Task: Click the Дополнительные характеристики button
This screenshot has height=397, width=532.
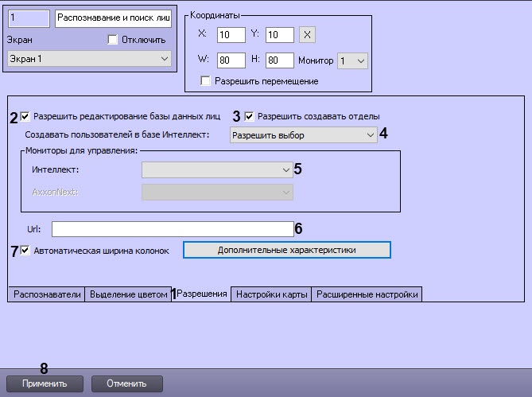Action: [x=287, y=250]
